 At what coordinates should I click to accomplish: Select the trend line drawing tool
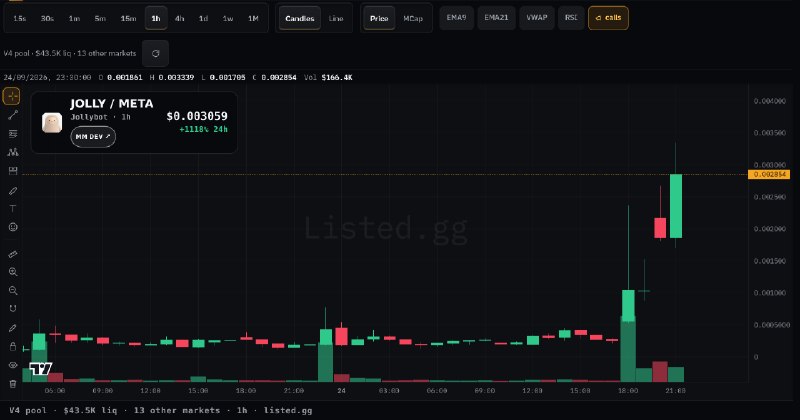13,115
